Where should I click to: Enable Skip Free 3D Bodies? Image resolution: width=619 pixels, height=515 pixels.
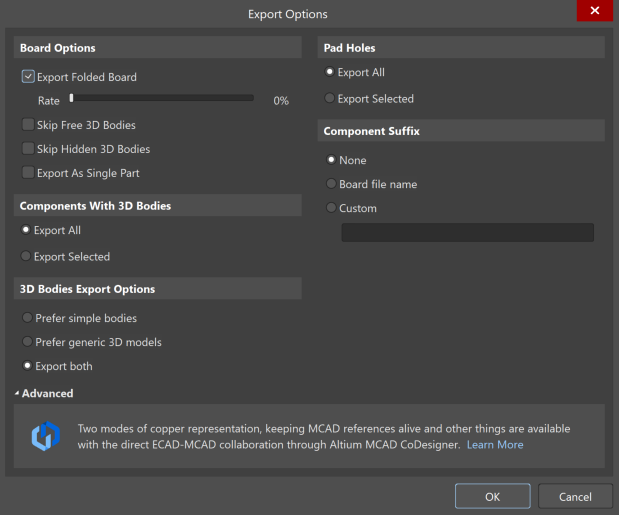28,125
